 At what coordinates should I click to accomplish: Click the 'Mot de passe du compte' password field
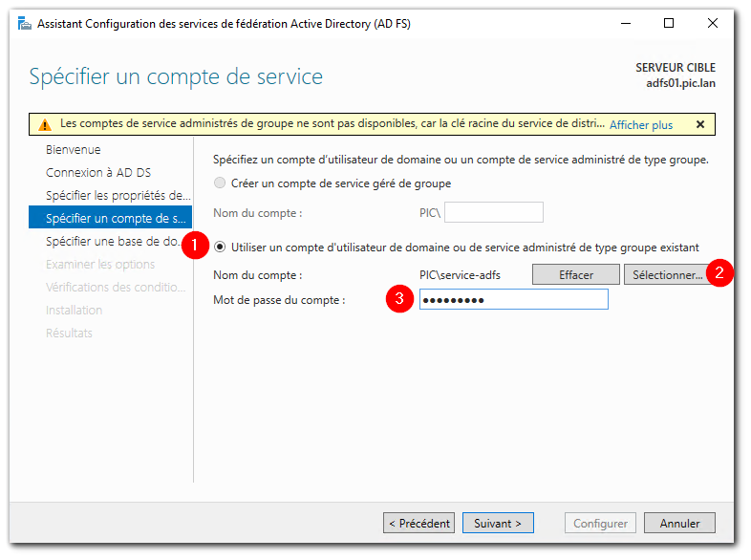pos(514,299)
